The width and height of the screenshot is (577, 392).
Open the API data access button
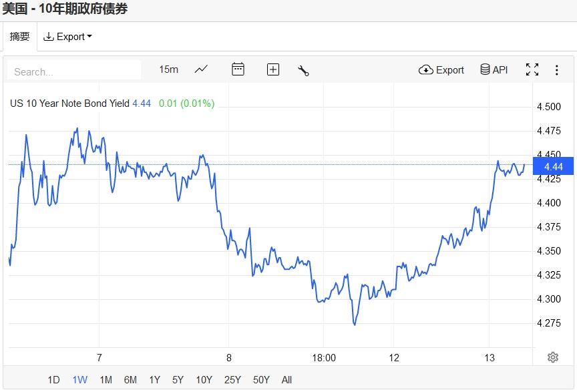coord(494,69)
